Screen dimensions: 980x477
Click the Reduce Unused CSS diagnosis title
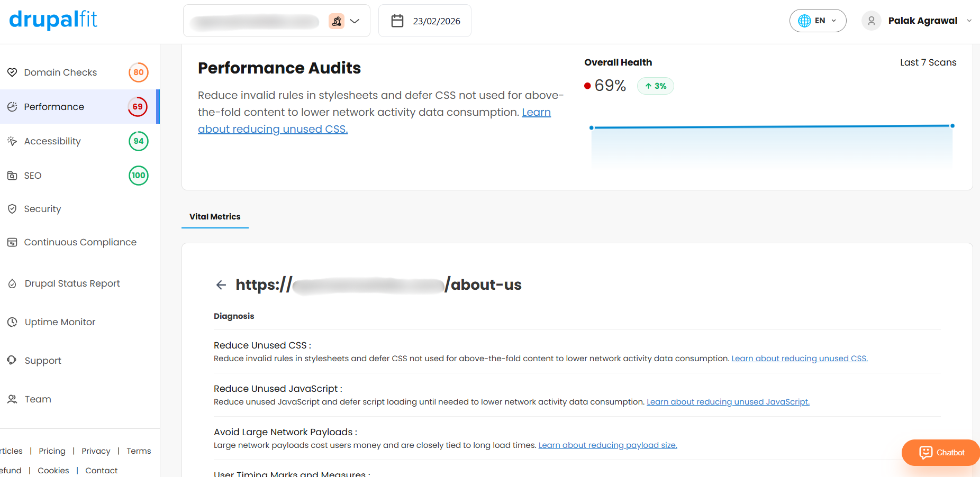pos(262,345)
